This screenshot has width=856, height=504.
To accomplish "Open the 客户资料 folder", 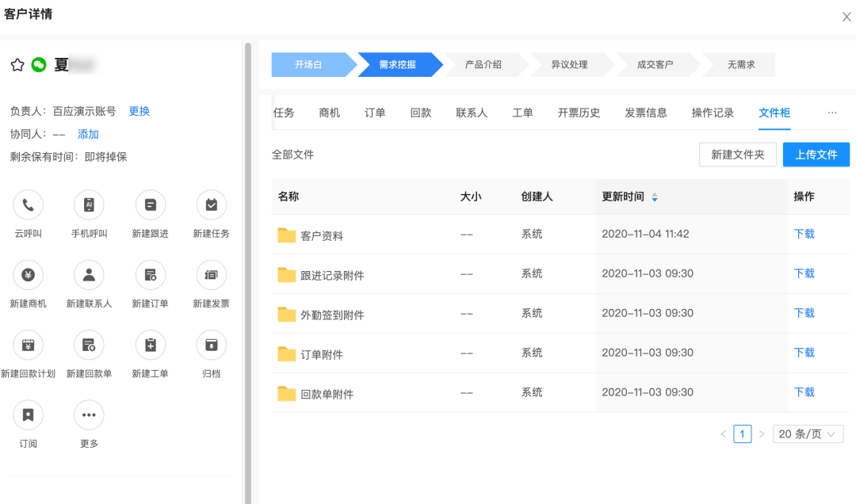I will [322, 236].
